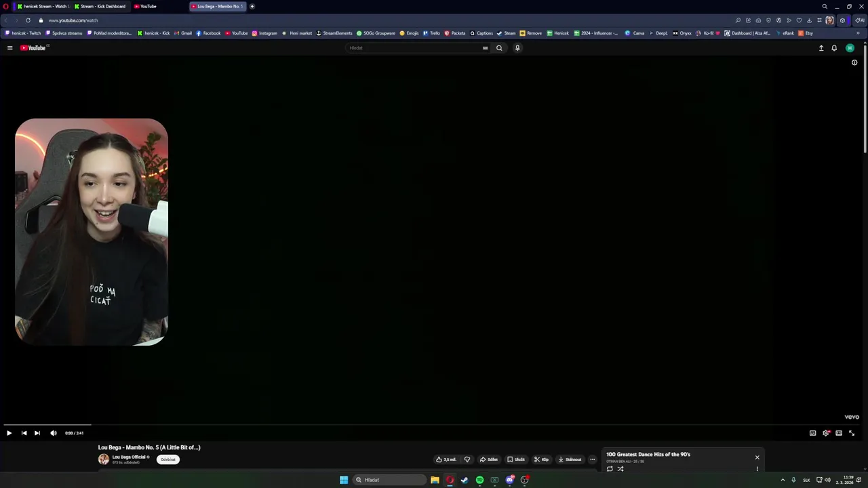Switch to henicek Stream Twitch tab
Screen dimensions: 868x488
(x=43, y=6)
